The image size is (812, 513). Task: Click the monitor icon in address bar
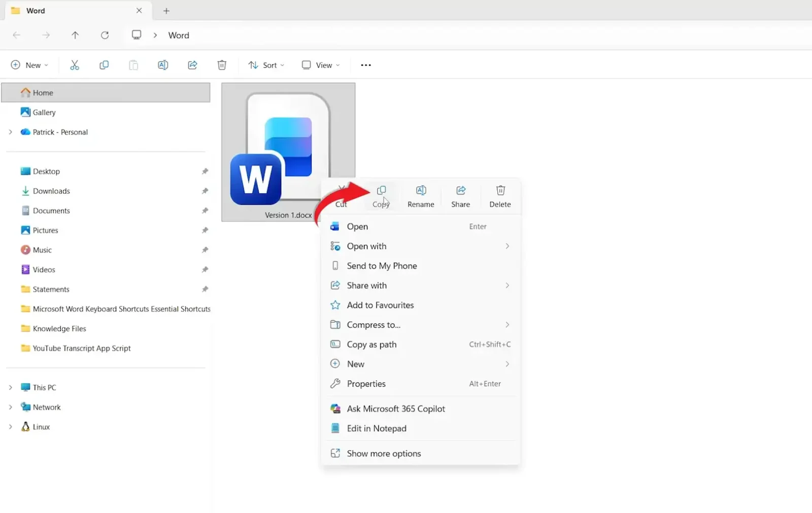(x=137, y=35)
